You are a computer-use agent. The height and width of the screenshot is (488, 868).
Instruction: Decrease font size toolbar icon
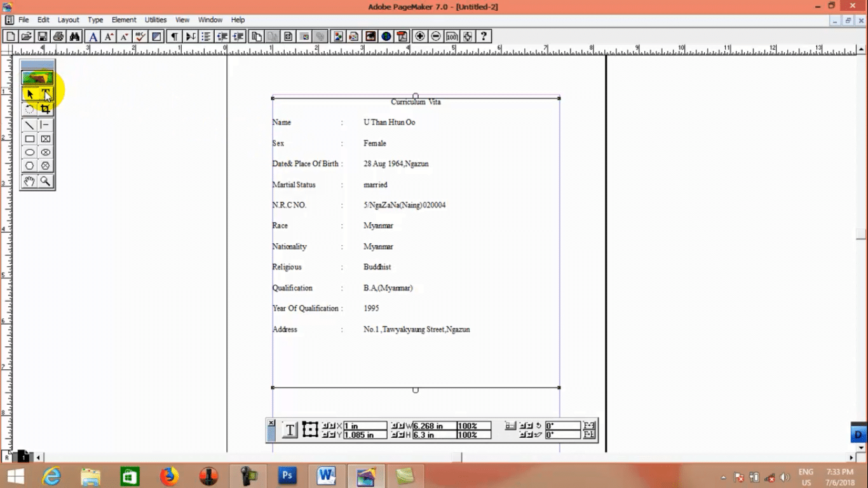[x=124, y=36]
